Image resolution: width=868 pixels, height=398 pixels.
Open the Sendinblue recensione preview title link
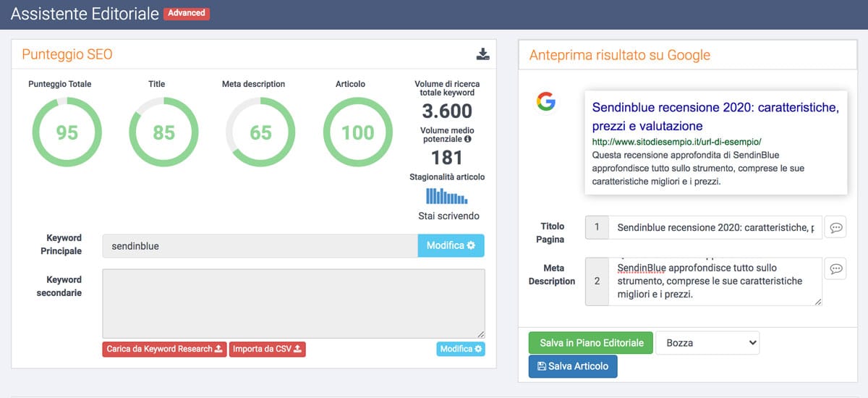[715, 117]
